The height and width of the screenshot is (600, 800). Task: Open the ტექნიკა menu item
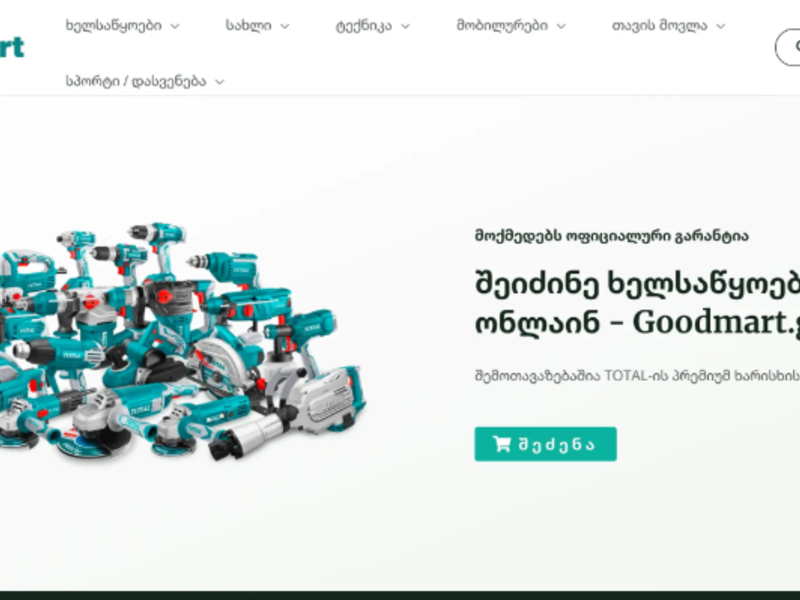[x=364, y=26]
